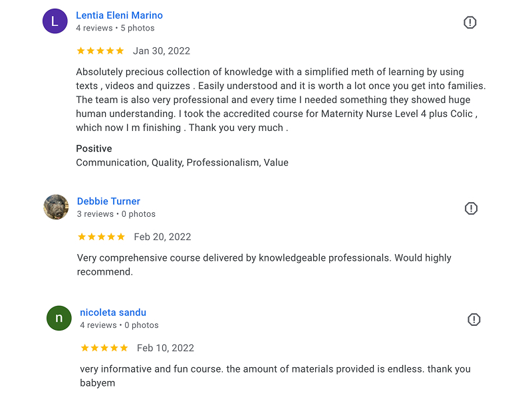
Task: Visit nicoleta sandu's profile page
Action: [x=113, y=313]
